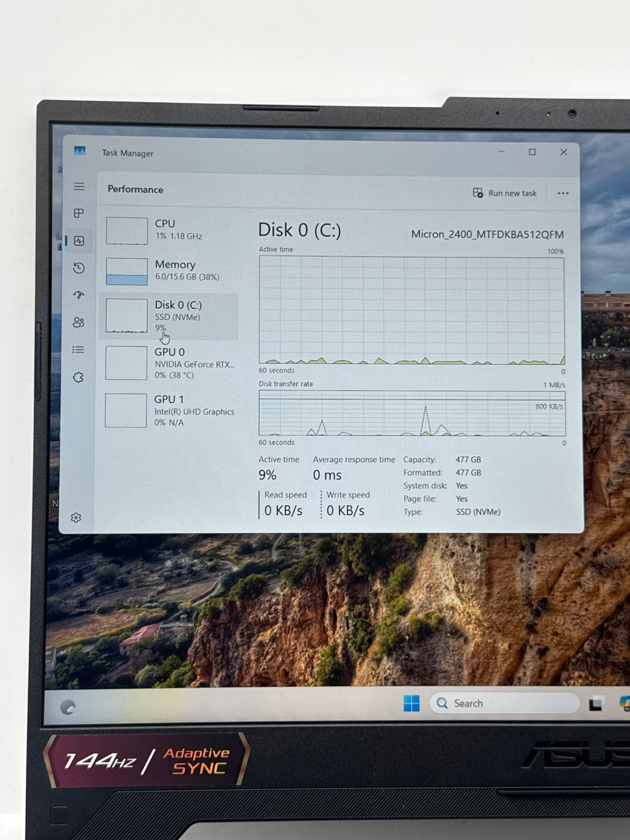Open the Details page list icon
630x840 pixels.
[x=78, y=350]
